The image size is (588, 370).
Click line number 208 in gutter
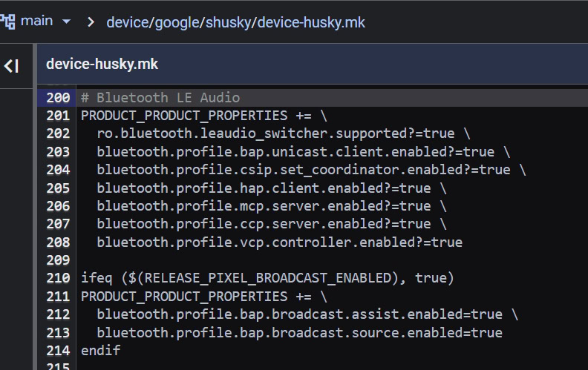(x=58, y=242)
